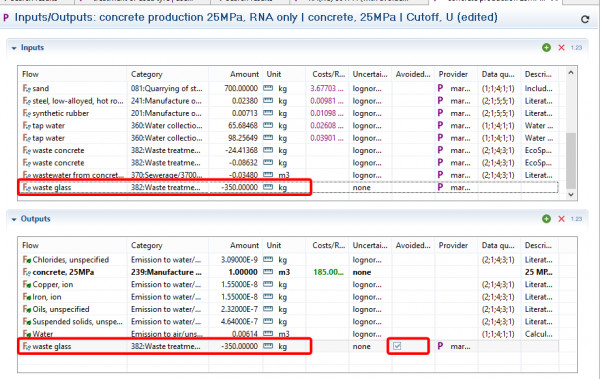Click Inputs table scrollbar down arrow
Viewport: 600px width, 379px height.
571,194
